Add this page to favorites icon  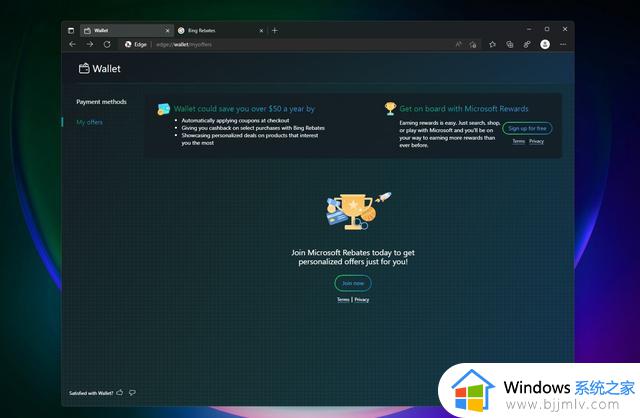pos(473,44)
